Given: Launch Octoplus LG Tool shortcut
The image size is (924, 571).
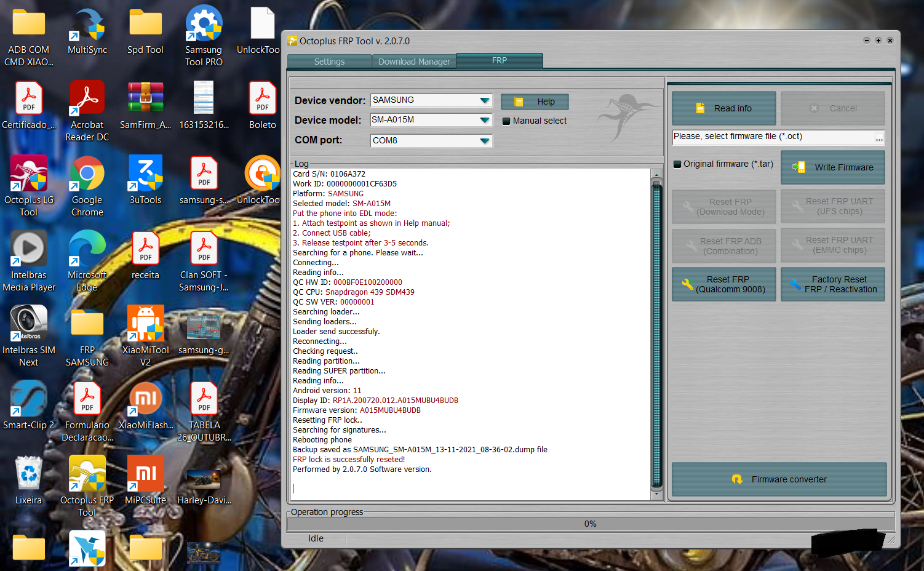Looking at the screenshot, I should tap(29, 187).
